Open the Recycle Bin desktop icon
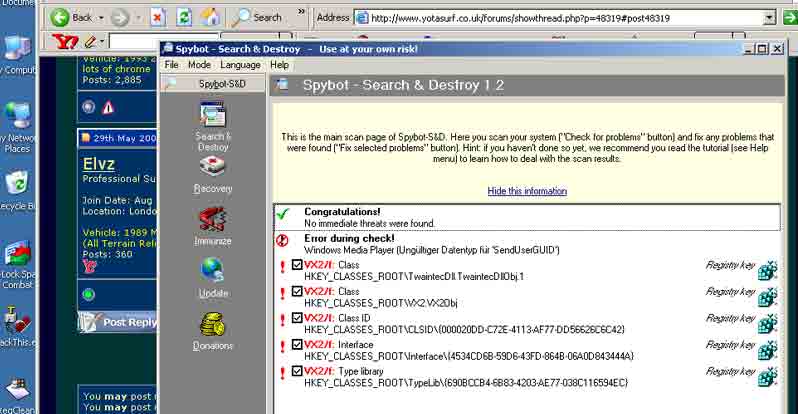The width and height of the screenshot is (798, 414). (x=17, y=185)
